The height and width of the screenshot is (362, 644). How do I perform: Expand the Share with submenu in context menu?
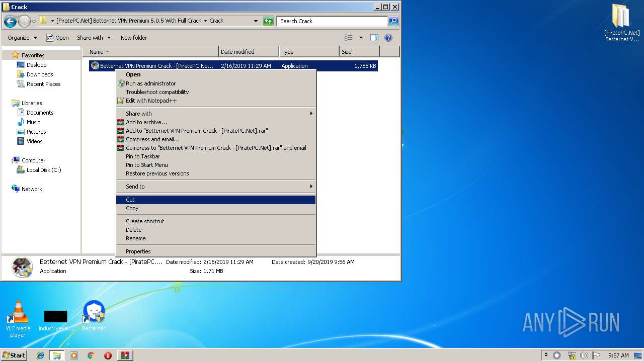point(216,114)
